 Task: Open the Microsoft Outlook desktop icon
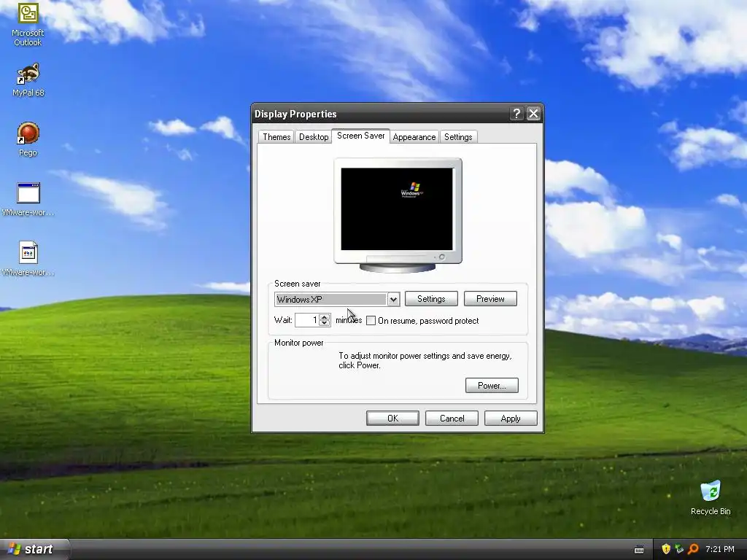click(28, 24)
